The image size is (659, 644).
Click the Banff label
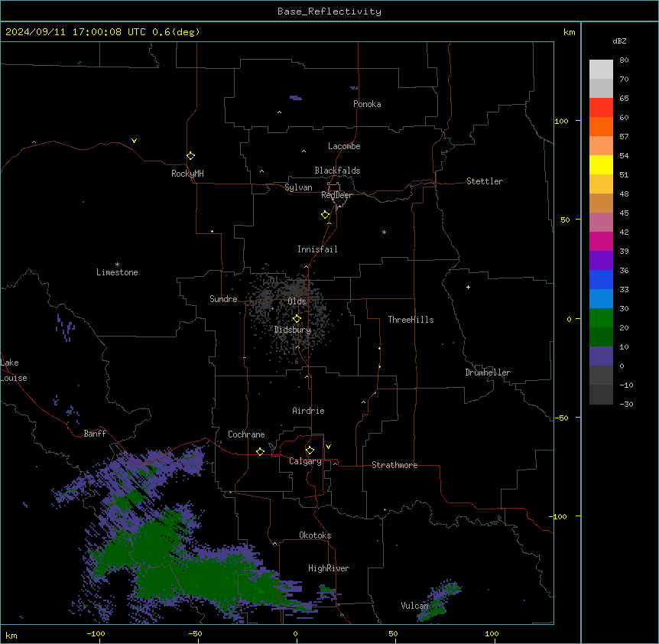tap(95, 434)
